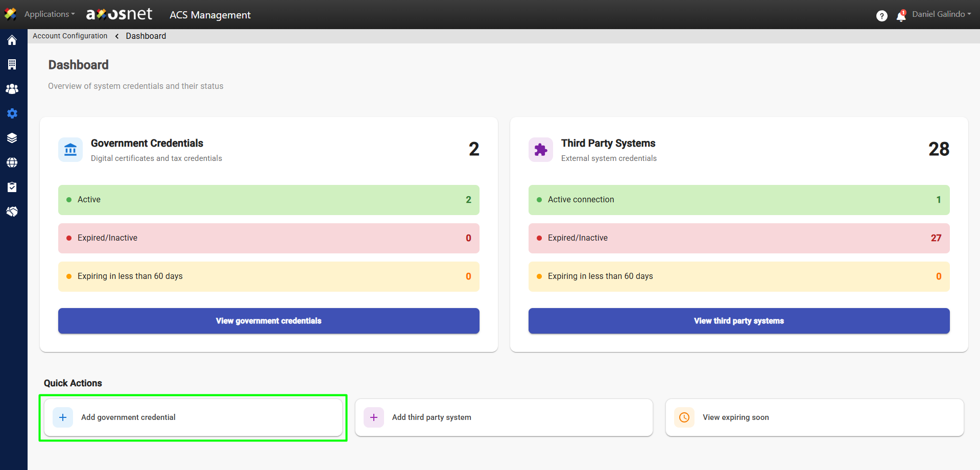The image size is (980, 470).
Task: Open the Home icon in sidebar
Action: [x=12, y=40]
